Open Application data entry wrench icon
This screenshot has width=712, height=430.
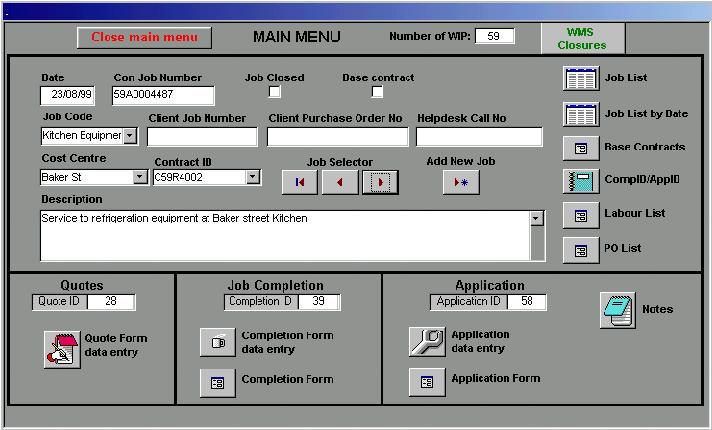(427, 342)
